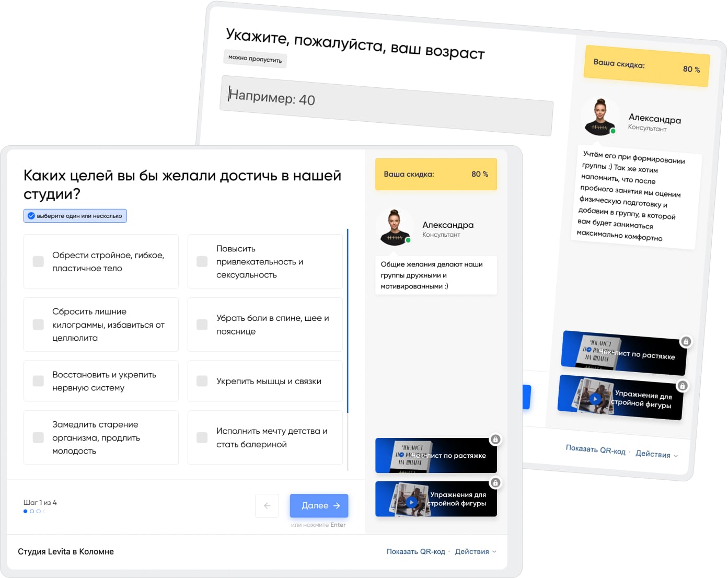Click the name 'Александра' in the back window
728x578 pixels.
tap(655, 119)
